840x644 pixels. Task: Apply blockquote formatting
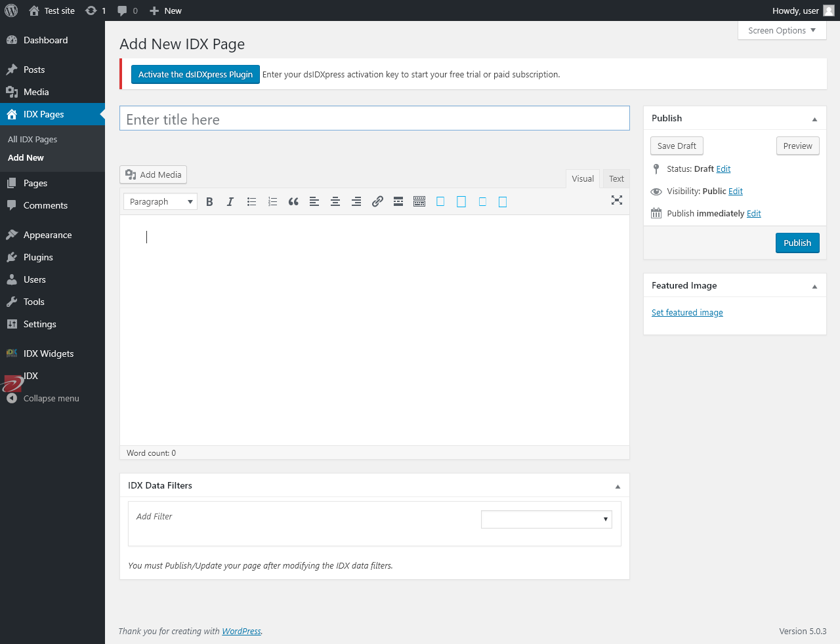click(293, 201)
